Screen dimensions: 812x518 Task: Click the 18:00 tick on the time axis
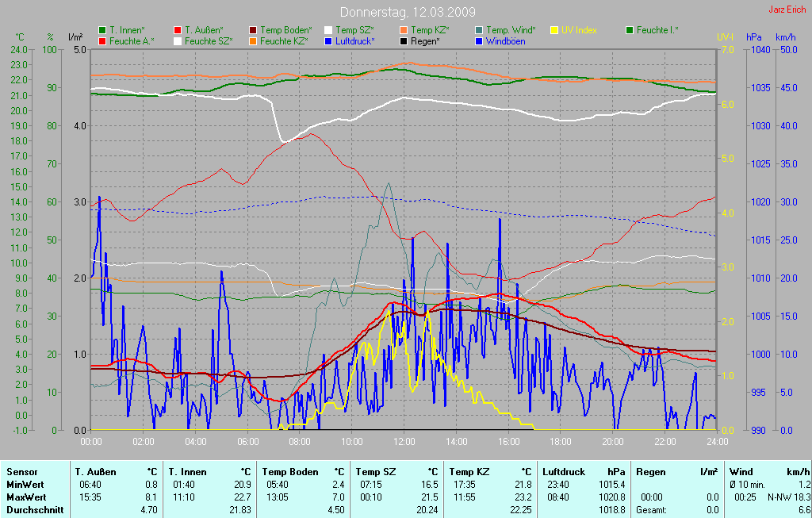click(x=561, y=442)
